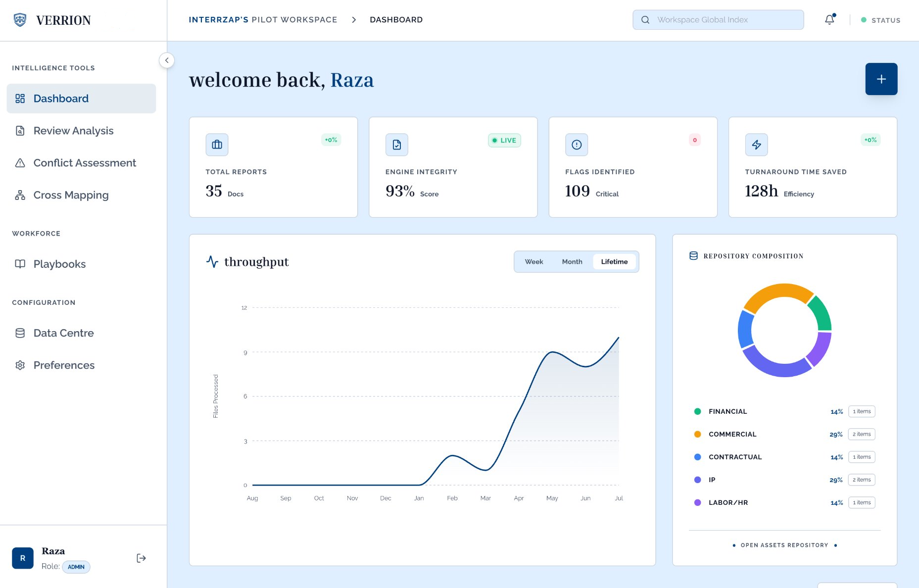The width and height of the screenshot is (919, 588).
Task: Click the 109 Critical flags value
Action: [x=591, y=191]
